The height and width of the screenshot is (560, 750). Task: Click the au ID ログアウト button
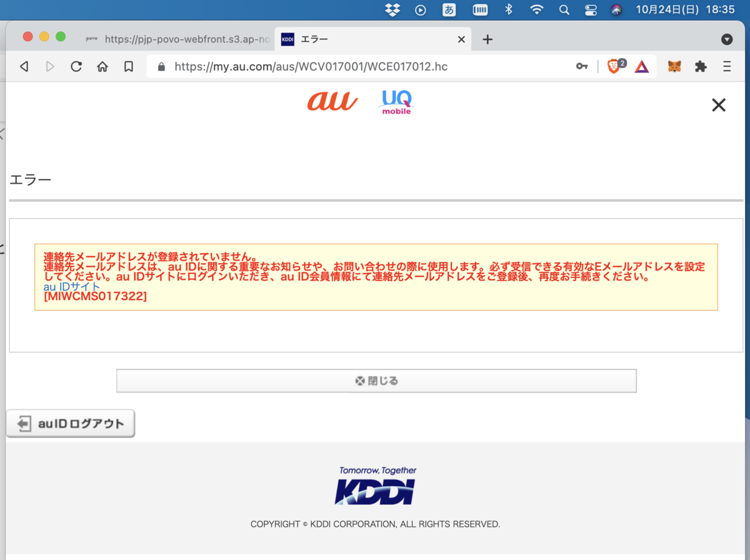[71, 423]
